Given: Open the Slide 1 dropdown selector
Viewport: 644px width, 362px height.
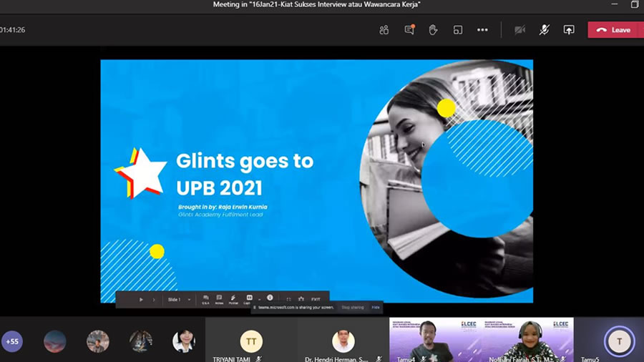Looking at the screenshot, I should click(179, 300).
